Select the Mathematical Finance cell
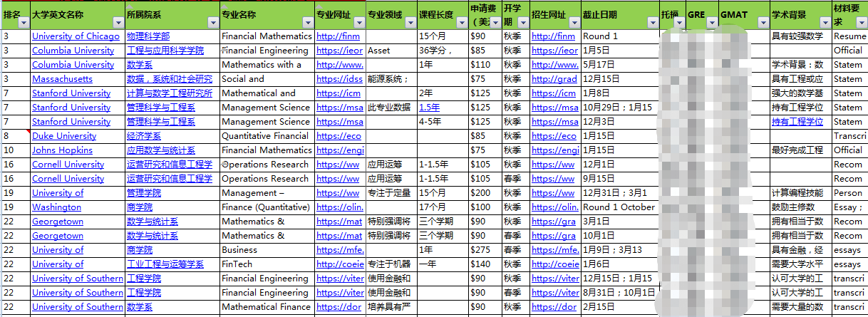The height and width of the screenshot is (317, 868). click(x=267, y=307)
